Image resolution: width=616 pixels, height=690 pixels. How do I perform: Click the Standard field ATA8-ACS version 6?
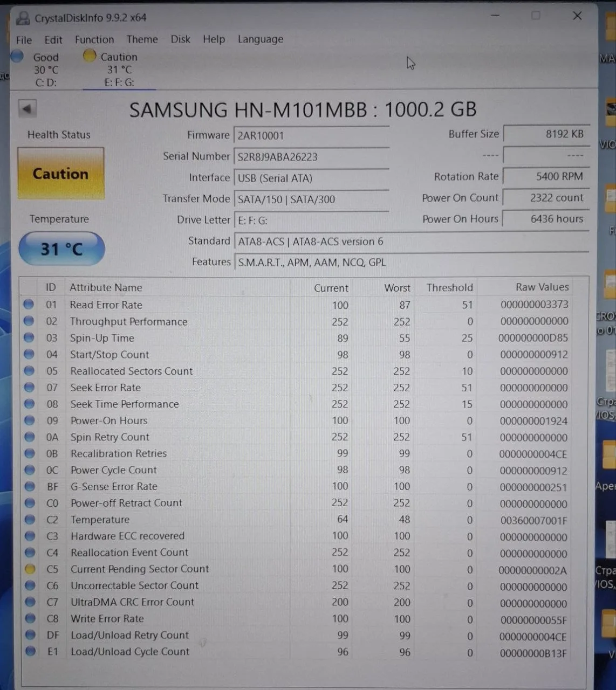pos(411,241)
